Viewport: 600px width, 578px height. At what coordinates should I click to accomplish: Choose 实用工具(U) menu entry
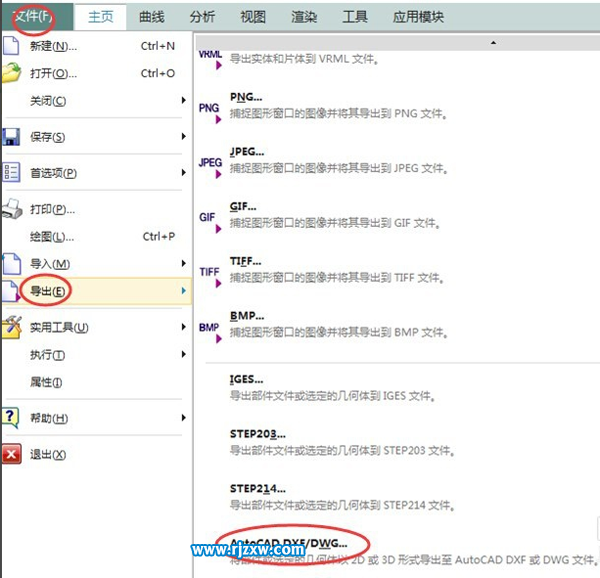point(96,327)
